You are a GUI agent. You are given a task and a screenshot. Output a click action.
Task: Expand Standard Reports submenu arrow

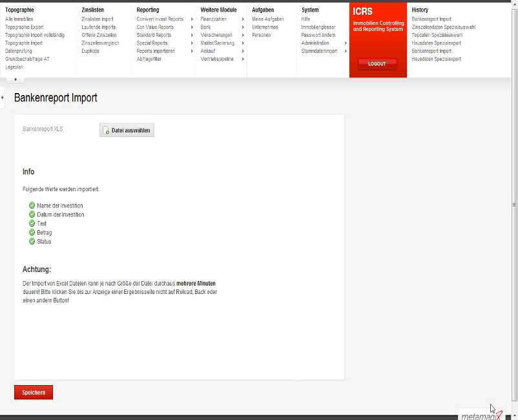click(x=192, y=35)
